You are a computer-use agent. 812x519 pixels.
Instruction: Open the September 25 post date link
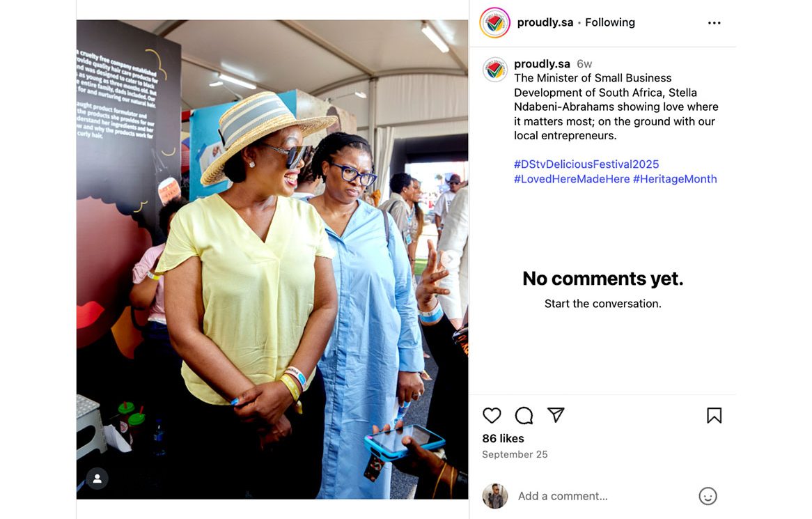tap(515, 454)
